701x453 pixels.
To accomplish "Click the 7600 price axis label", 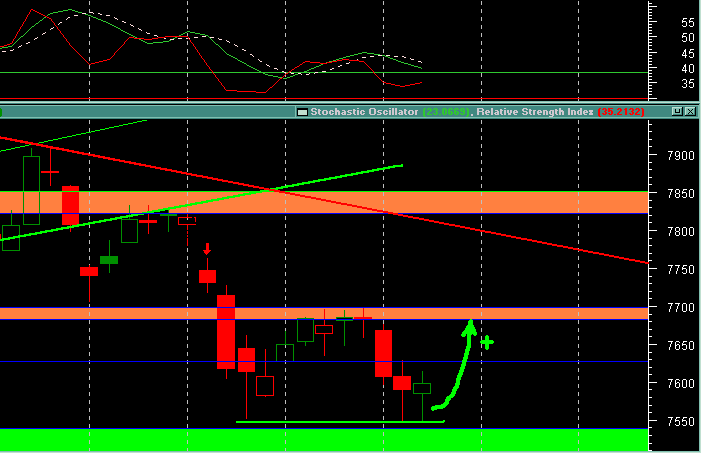I will point(680,384).
